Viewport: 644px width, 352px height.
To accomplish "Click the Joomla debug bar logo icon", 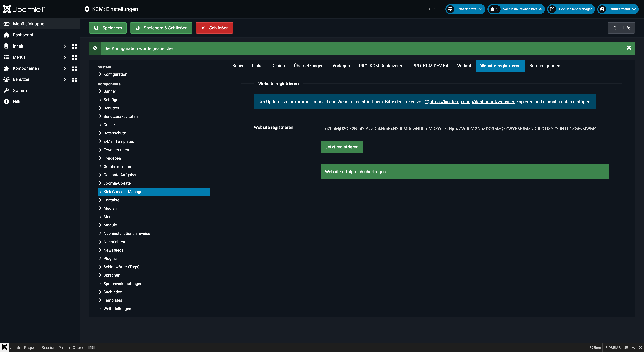I will 4,348.
